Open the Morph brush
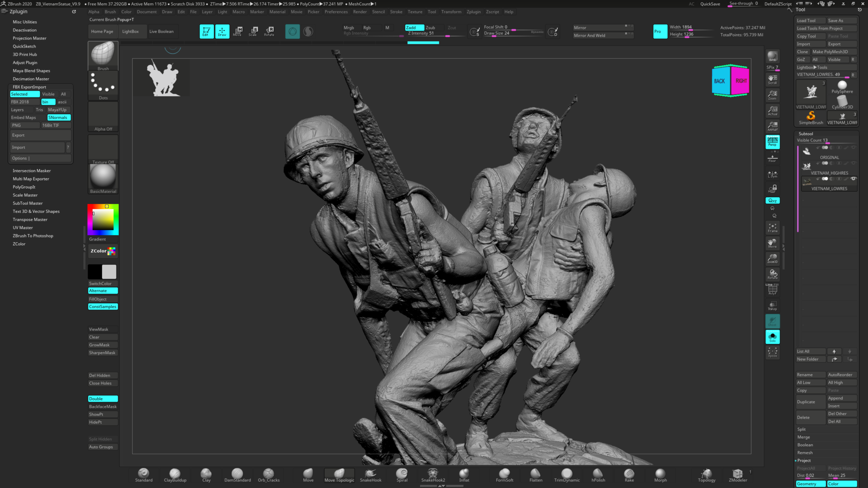868x488 pixels. click(660, 475)
